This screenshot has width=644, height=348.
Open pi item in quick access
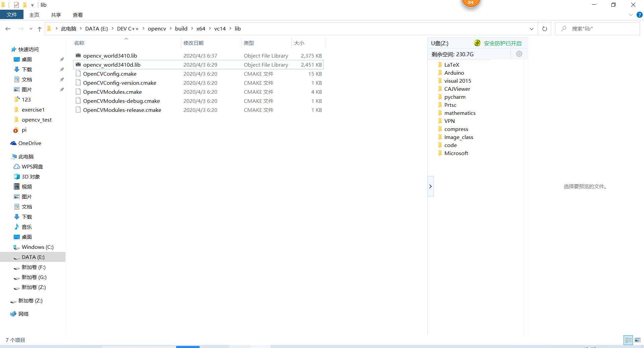24,130
